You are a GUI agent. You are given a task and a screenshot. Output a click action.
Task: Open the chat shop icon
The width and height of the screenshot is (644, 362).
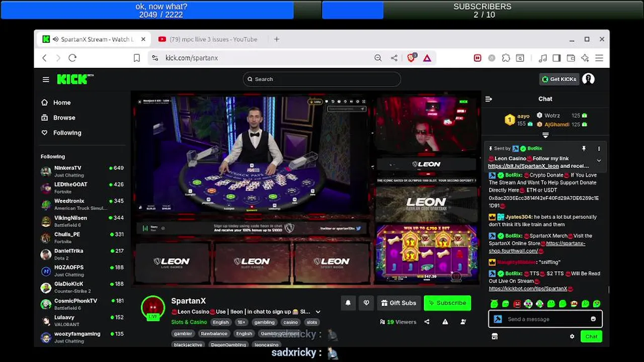click(x=495, y=336)
